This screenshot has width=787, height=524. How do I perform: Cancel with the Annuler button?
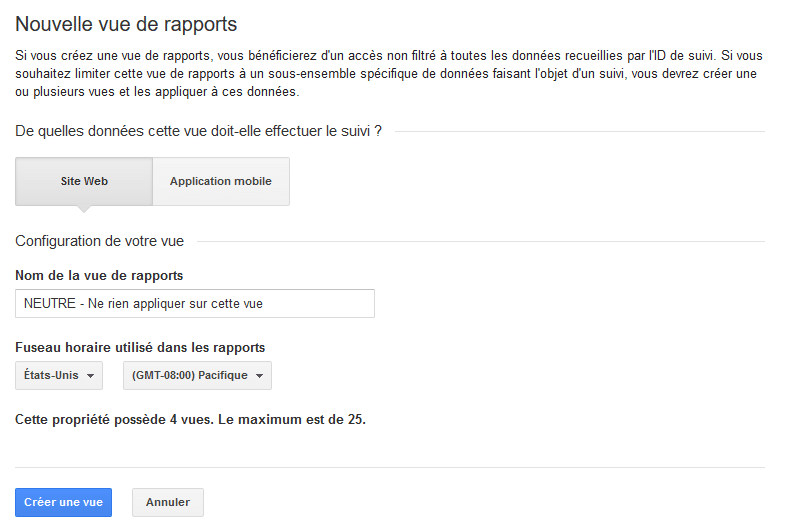click(168, 502)
